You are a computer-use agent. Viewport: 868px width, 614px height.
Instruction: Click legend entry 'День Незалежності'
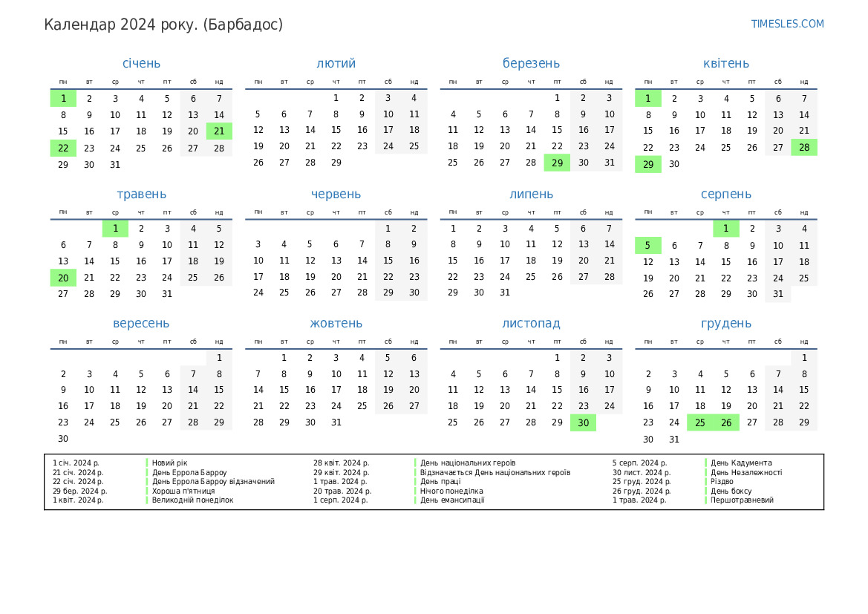click(746, 473)
